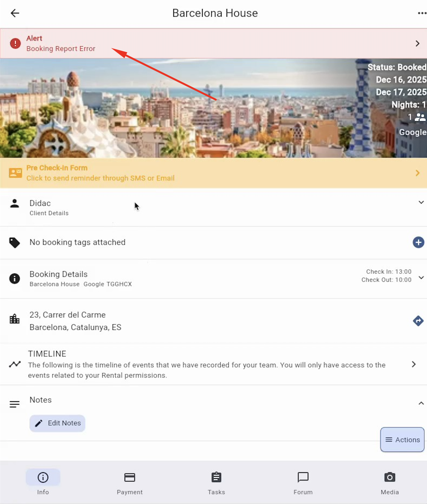Click the Notes lines icon
Image resolution: width=427 pixels, height=504 pixels.
pyautogui.click(x=15, y=404)
